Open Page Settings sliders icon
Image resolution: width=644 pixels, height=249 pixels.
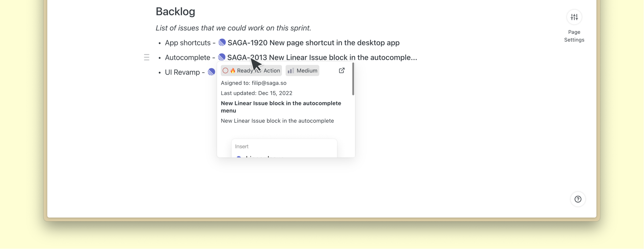(x=574, y=17)
